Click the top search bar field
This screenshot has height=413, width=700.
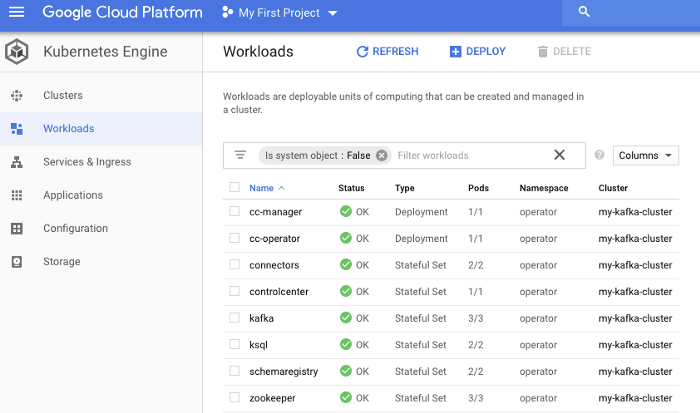(x=631, y=13)
